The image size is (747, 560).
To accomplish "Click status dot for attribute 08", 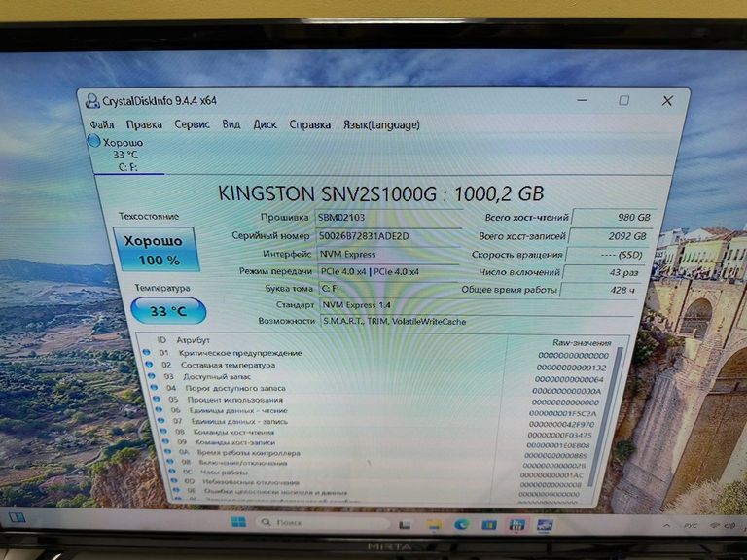I will coord(163,431).
